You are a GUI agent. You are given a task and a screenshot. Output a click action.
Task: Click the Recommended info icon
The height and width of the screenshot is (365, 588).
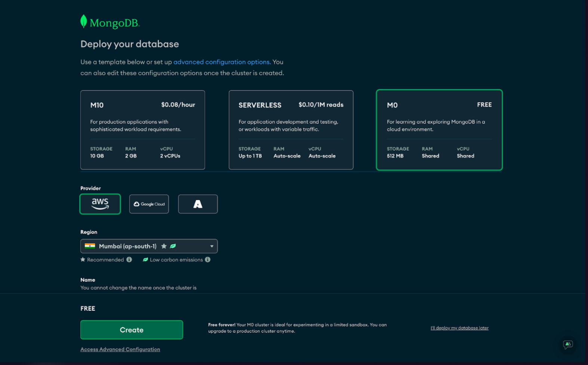[x=129, y=260]
